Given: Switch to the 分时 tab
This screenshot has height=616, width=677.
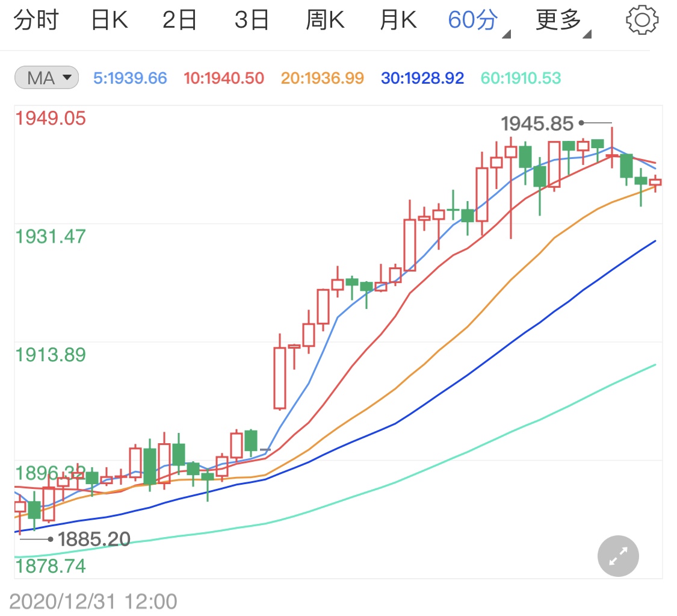Looking at the screenshot, I should click(36, 20).
